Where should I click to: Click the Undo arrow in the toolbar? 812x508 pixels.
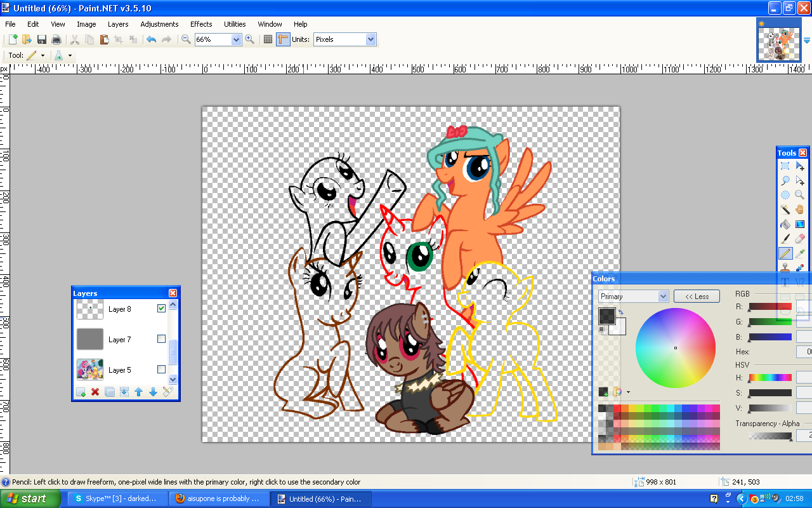click(x=151, y=39)
